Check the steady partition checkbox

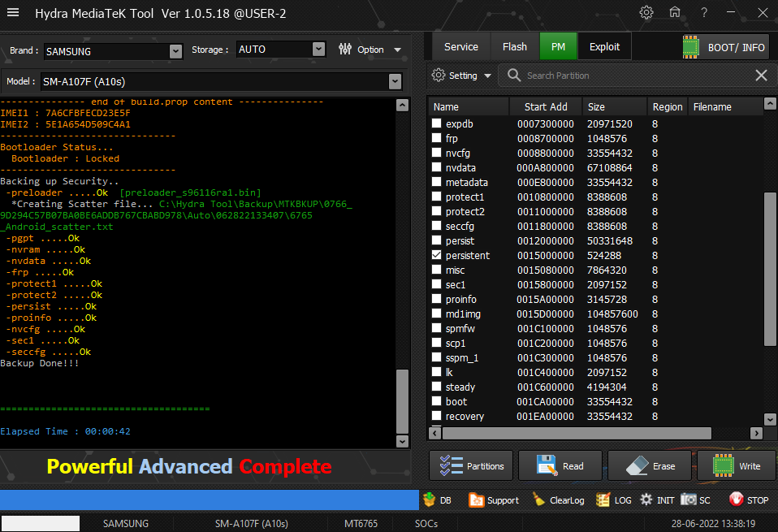pyautogui.click(x=436, y=387)
